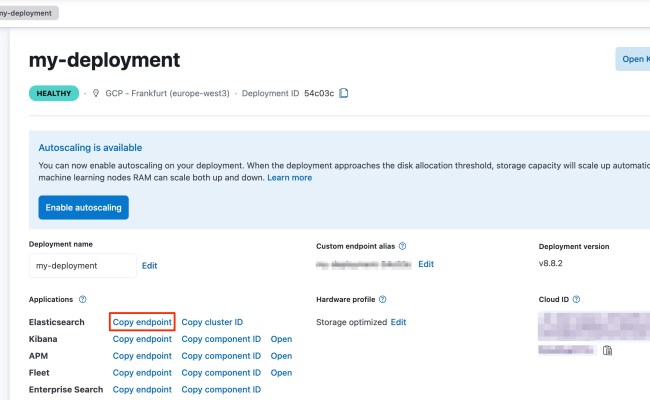Copy the Cloud ID with clipboard icon
650x400 pixels.
point(607,350)
